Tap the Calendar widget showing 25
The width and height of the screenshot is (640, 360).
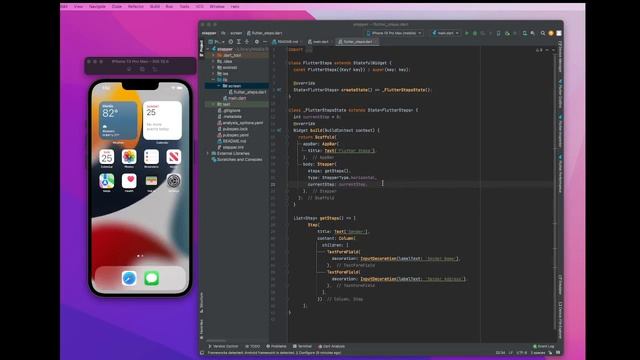pyautogui.click(x=162, y=121)
